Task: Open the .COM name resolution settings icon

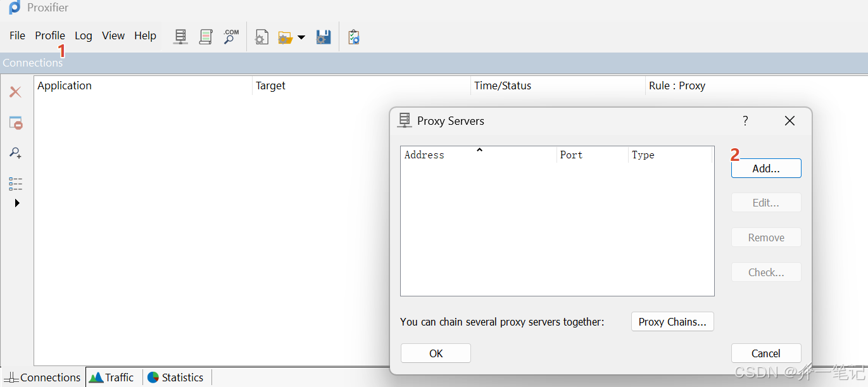Action: pyautogui.click(x=230, y=37)
